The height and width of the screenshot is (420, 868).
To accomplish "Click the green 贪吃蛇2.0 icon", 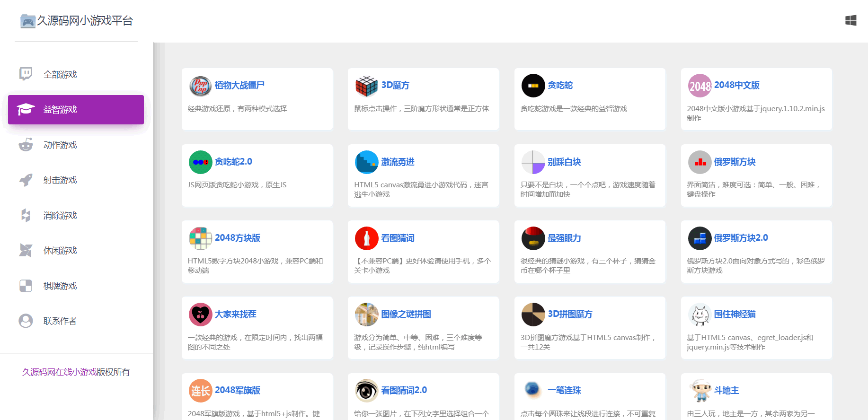I will 200,162.
